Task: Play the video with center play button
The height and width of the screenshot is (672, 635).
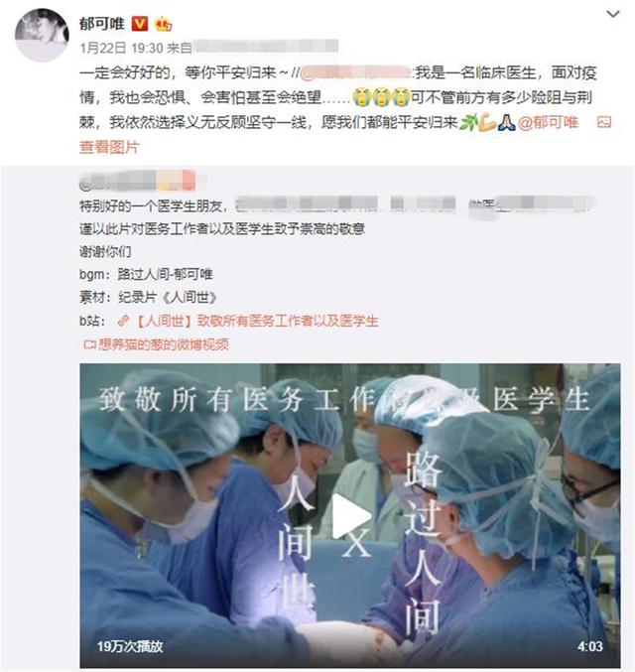Action: 350,517
